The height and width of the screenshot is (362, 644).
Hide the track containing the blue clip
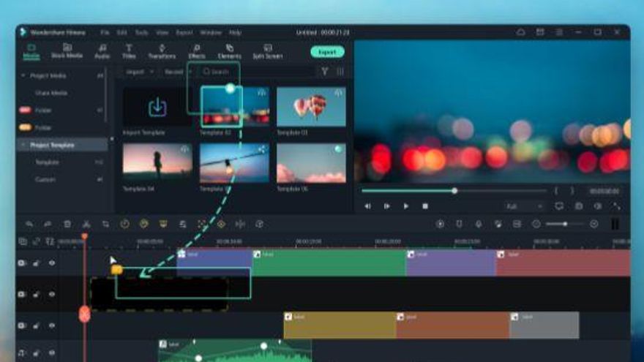(52, 263)
